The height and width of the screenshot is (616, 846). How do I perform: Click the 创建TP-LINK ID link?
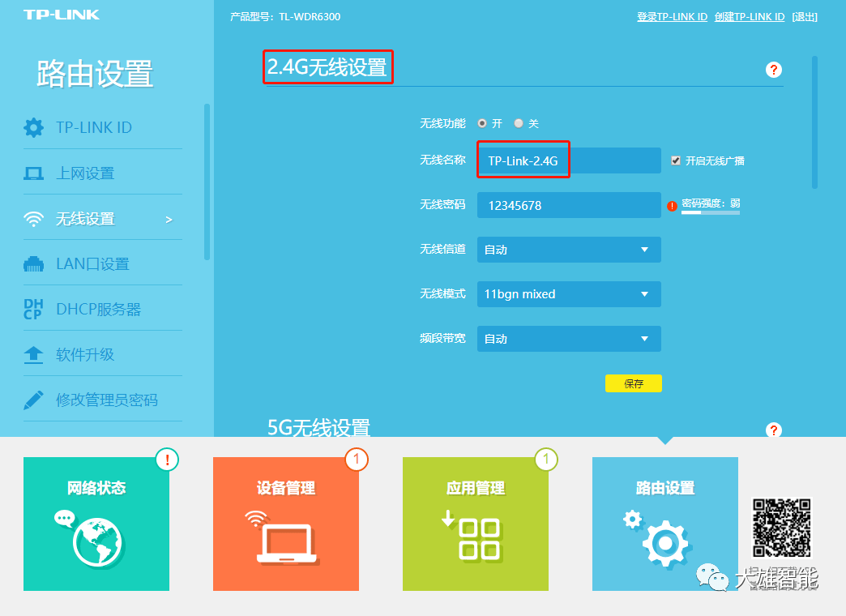pyautogui.click(x=750, y=16)
